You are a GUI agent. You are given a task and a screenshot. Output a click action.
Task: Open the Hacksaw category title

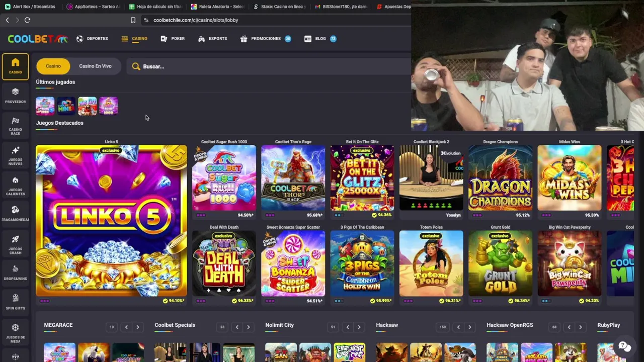387,325
